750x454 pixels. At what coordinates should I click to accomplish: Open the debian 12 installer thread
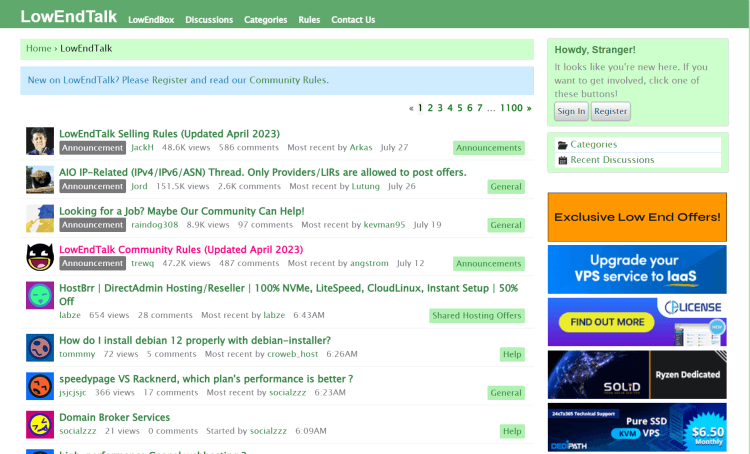[195, 341]
